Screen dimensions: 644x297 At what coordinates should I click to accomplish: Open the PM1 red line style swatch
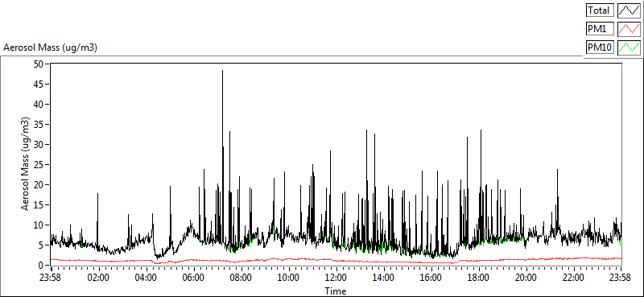coord(630,29)
